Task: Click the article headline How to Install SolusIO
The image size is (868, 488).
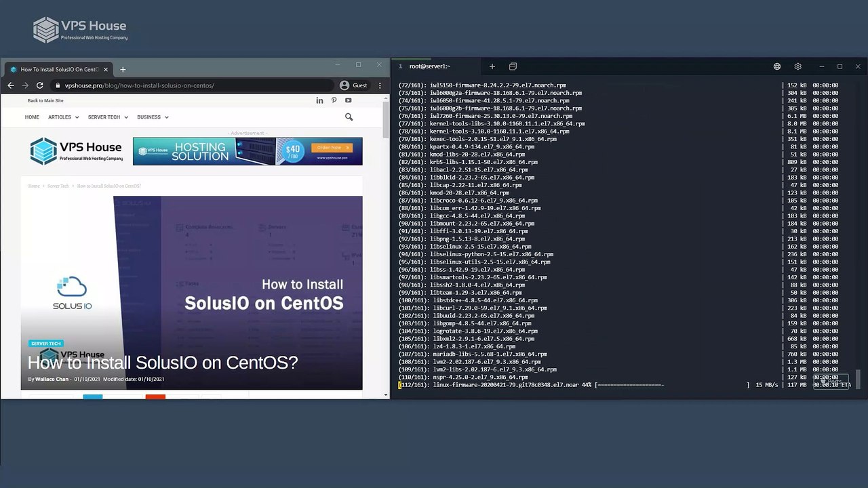Action: pos(163,363)
